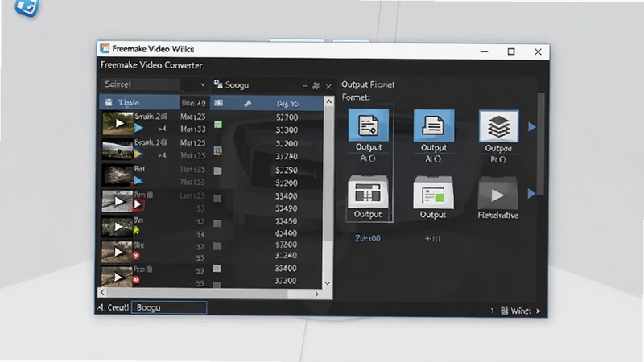Click the small chevron left of Winet
The width and height of the screenshot is (644, 362).
(492, 311)
